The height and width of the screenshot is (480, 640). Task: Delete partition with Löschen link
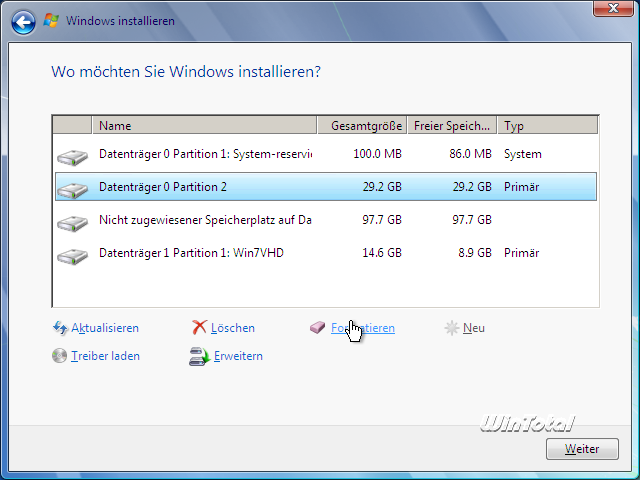(233, 328)
